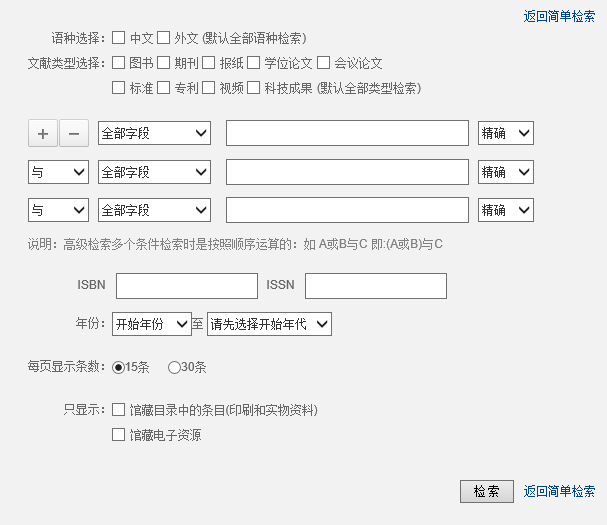Open the 开始年份 start year dropdown

pos(151,324)
